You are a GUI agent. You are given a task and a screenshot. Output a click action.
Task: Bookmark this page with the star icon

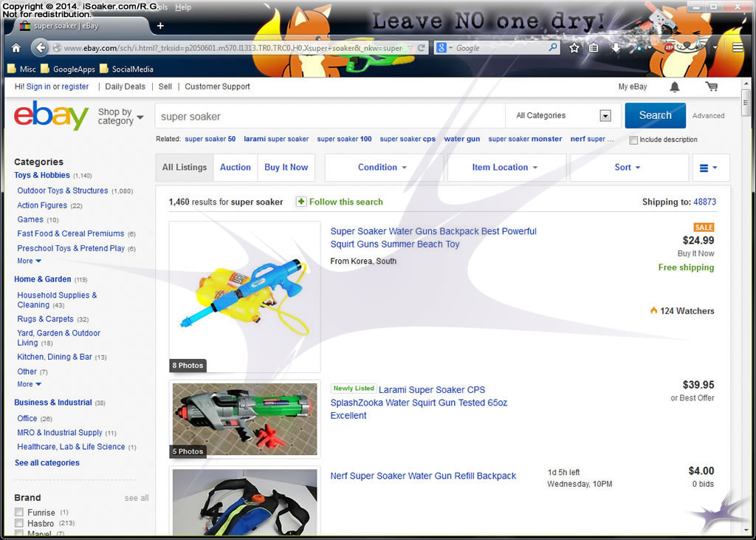pos(574,48)
